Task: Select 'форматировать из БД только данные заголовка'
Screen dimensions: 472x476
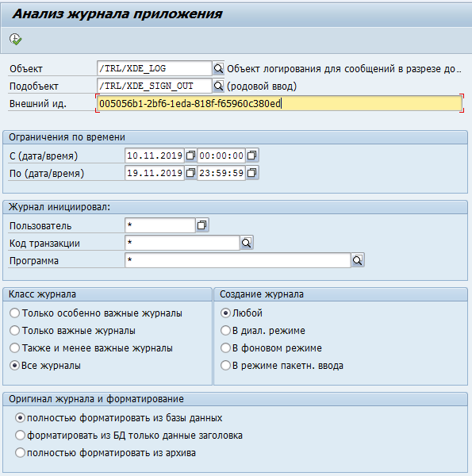Action: coord(20,436)
